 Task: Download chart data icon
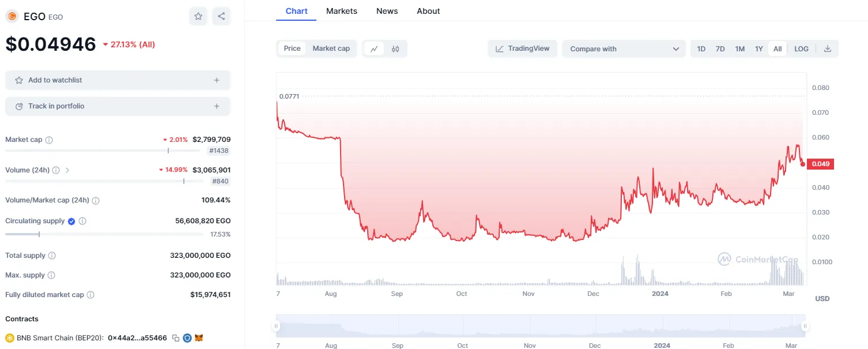[x=828, y=49]
